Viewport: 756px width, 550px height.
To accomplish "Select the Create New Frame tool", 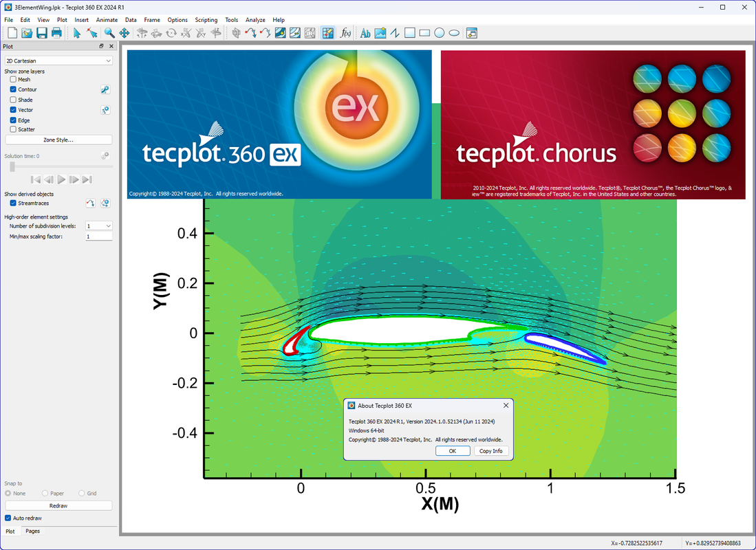I will [x=471, y=33].
